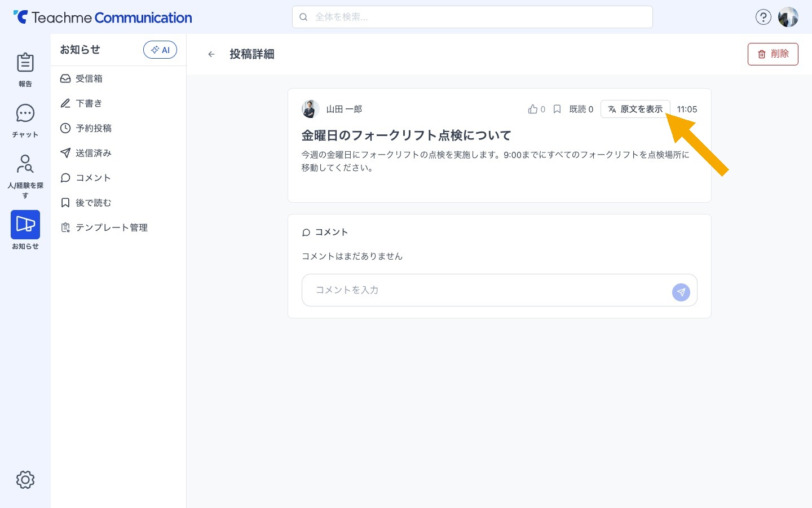Viewport: 812px width, 508px height.
Task: Open the チャット section
Action: 25,120
